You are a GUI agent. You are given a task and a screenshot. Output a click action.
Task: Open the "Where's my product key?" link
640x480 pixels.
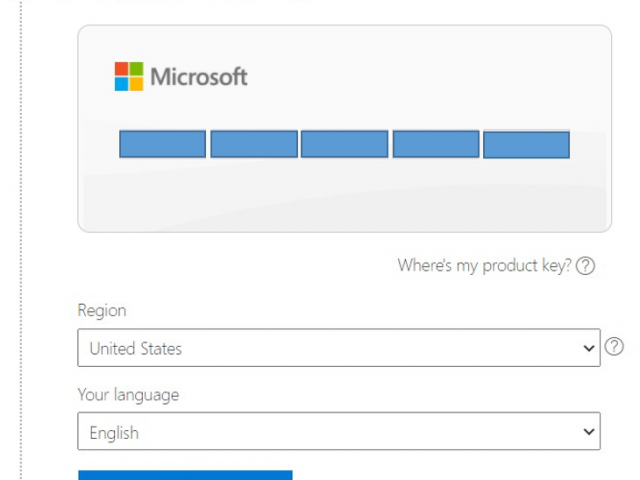click(484, 266)
